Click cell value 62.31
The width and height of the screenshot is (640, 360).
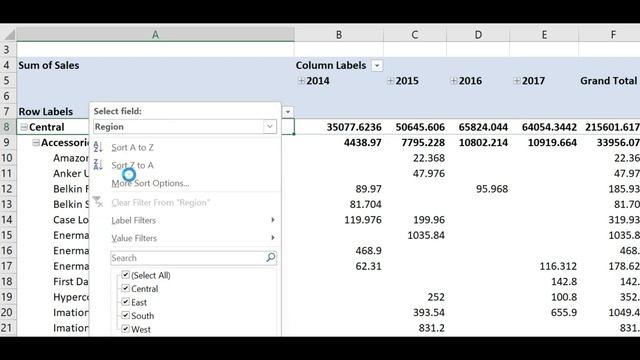[368, 266]
